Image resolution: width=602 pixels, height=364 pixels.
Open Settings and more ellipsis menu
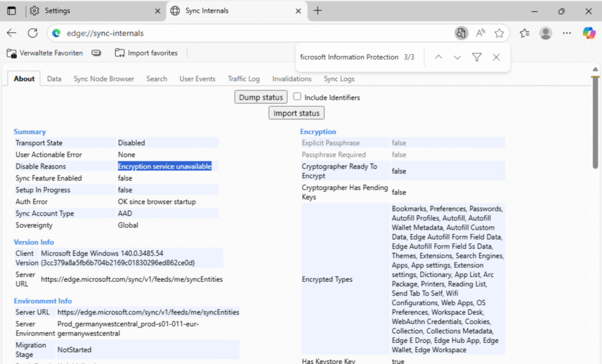567,33
